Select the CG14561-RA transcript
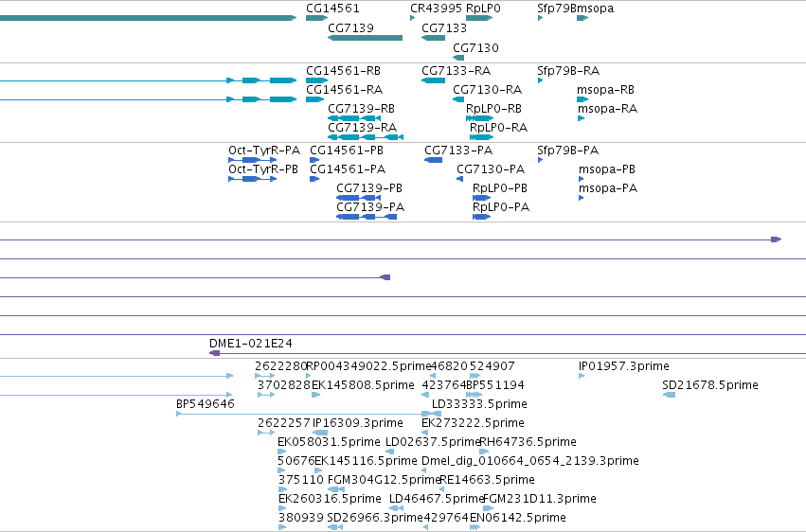806x532 pixels. pos(314,99)
